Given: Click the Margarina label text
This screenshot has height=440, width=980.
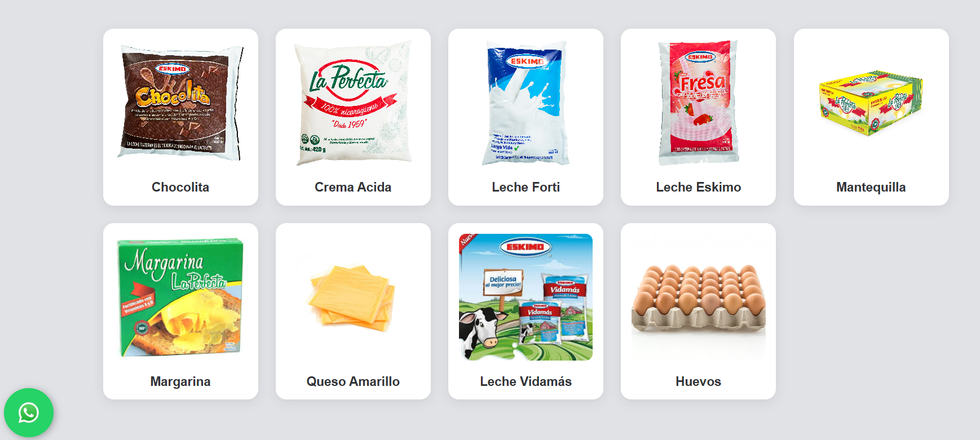Looking at the screenshot, I should click(180, 381).
